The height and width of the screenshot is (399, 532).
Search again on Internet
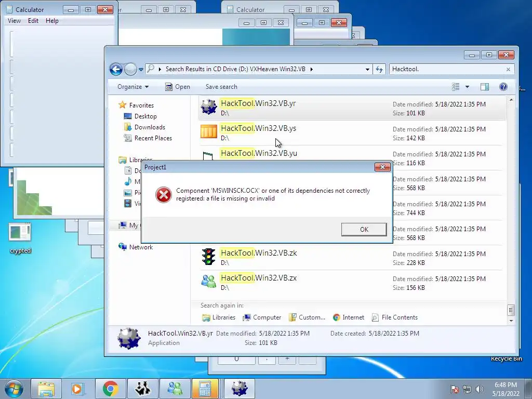(349, 317)
